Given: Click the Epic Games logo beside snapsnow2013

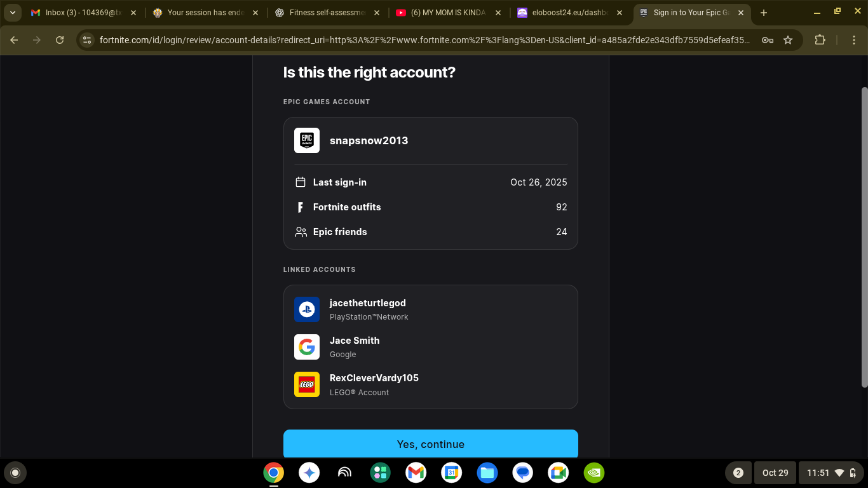Looking at the screenshot, I should pyautogui.click(x=307, y=140).
